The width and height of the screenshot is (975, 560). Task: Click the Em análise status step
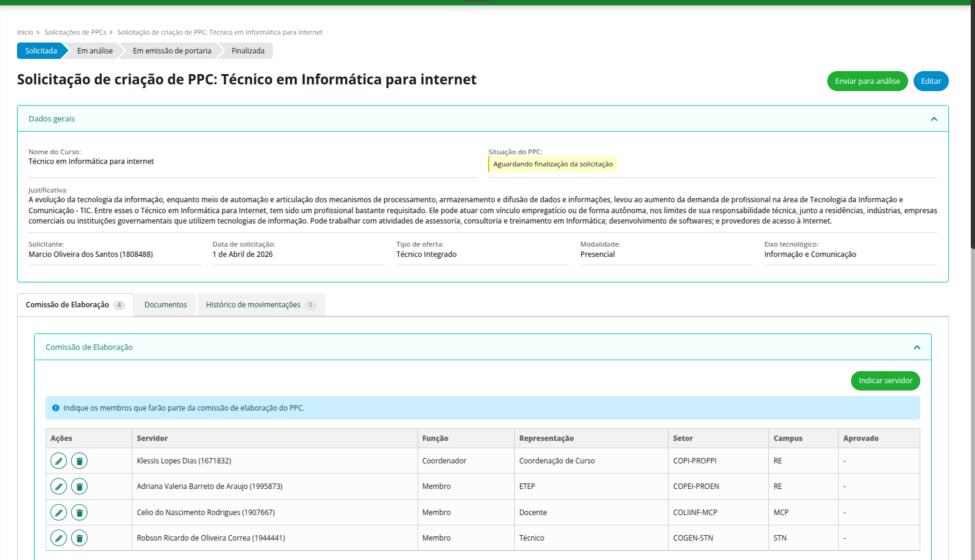[x=95, y=51]
